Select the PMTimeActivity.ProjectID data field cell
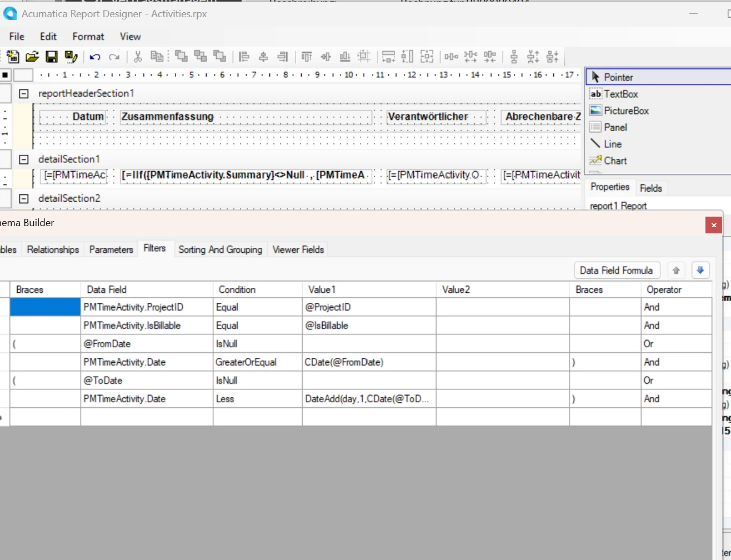Viewport: 731px width, 560px height. click(147, 307)
